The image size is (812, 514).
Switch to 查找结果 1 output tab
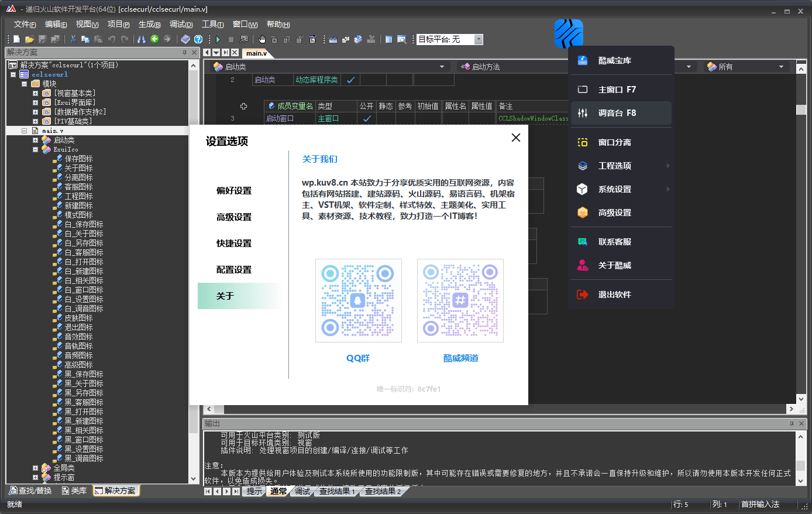[x=337, y=491]
